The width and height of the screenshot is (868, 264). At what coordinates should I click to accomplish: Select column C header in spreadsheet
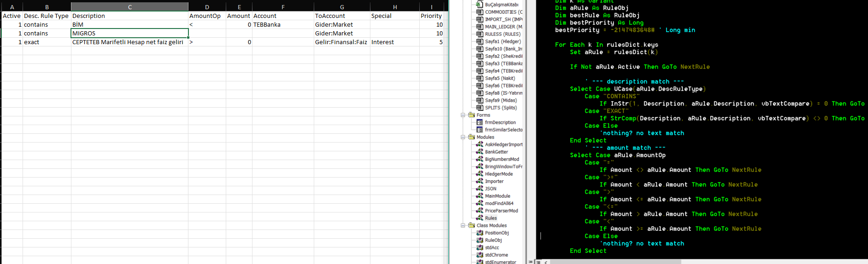(x=129, y=7)
